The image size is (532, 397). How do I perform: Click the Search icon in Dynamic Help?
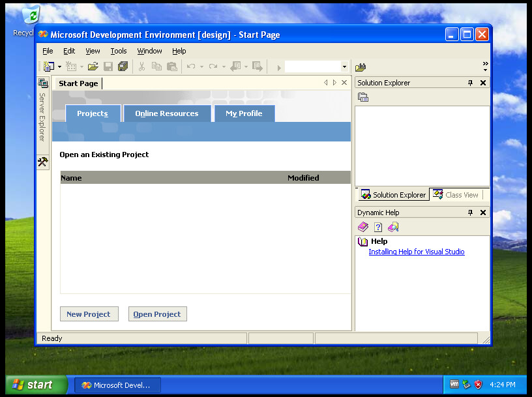point(393,227)
